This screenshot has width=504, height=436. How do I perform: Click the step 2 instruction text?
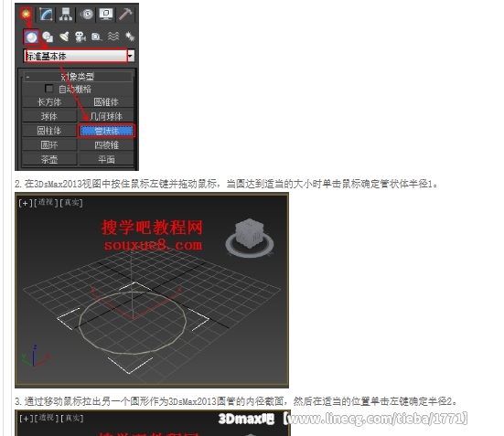coord(226,184)
